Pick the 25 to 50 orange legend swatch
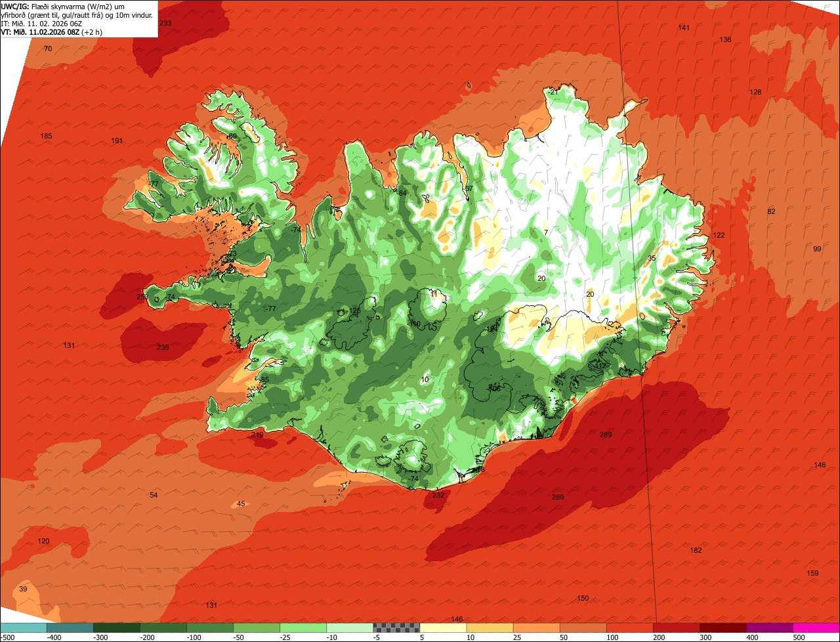Viewport: 840px width, 642px height. 536,628
